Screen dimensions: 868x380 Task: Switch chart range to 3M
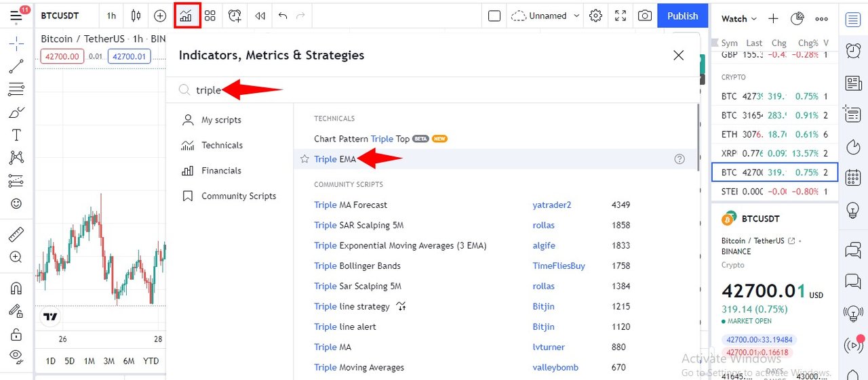108,361
